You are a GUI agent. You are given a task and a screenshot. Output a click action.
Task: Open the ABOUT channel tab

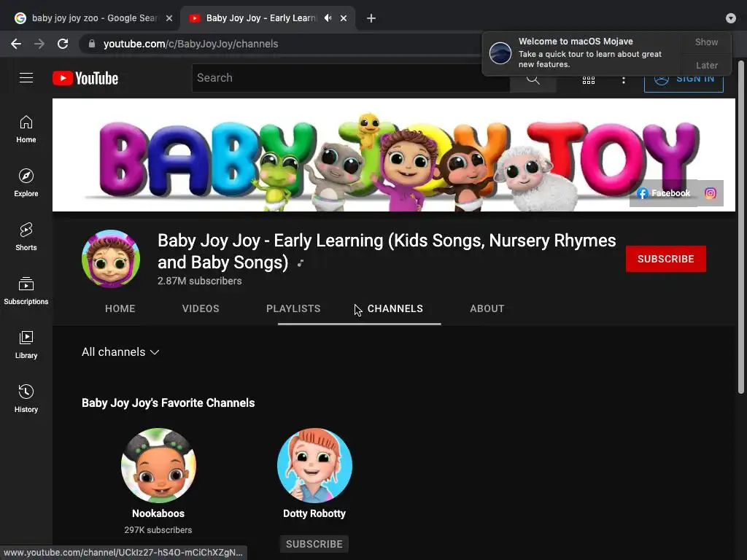pos(487,308)
